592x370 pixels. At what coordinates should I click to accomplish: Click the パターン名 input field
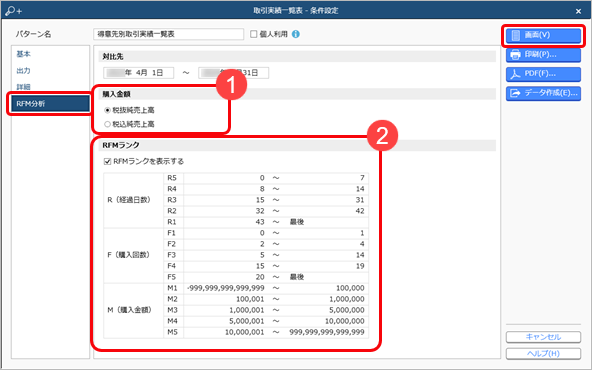pos(168,34)
